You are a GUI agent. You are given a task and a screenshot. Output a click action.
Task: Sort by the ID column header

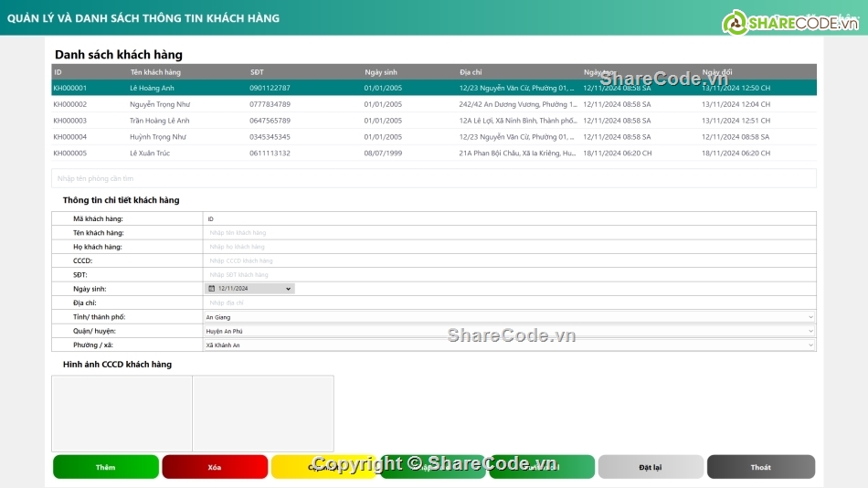tap(58, 72)
